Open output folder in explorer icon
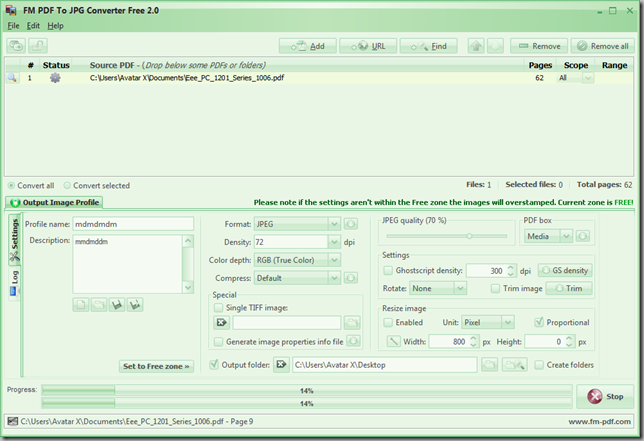The image size is (644, 441). (515, 365)
